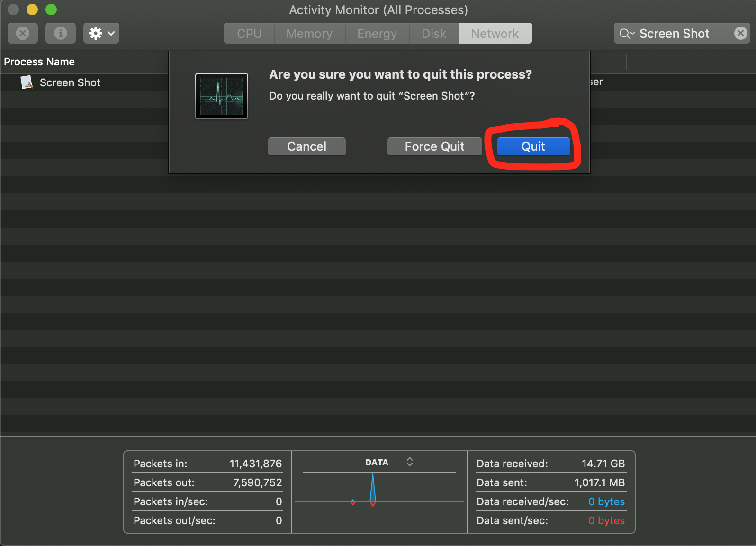Screen dimensions: 756x546
Task: Click the Packets in value 11,431,876
Action: point(256,464)
